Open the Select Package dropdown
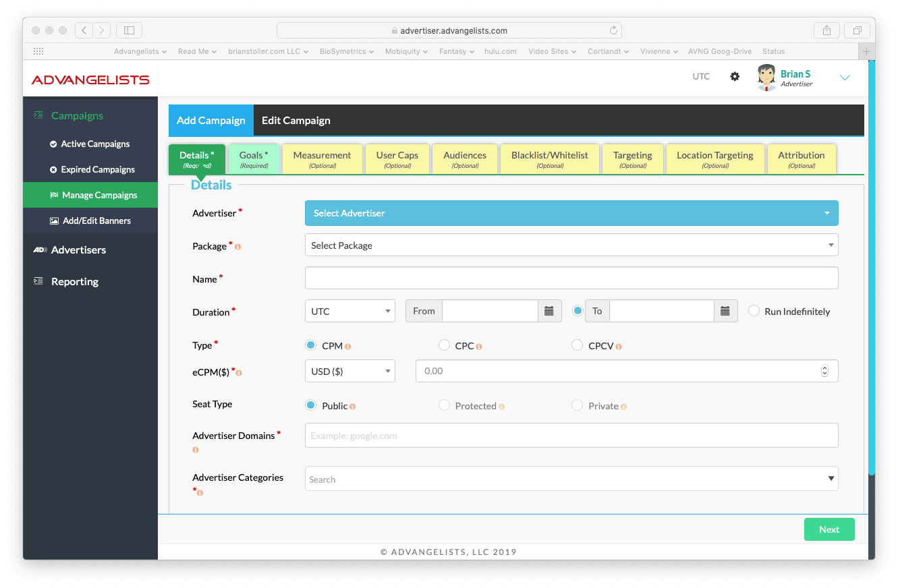This screenshot has height=588, width=898. 571,245
